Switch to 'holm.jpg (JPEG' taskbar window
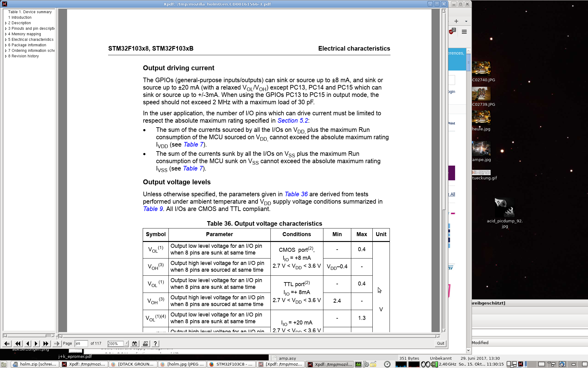 (x=183, y=364)
